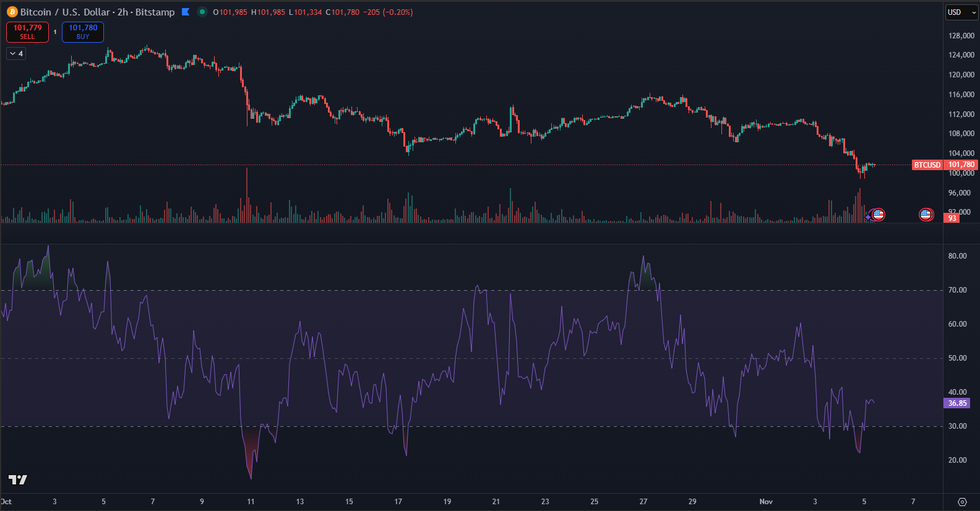980x511 pixels.
Task: Click the rightmost US flag economic event
Action: 926,215
